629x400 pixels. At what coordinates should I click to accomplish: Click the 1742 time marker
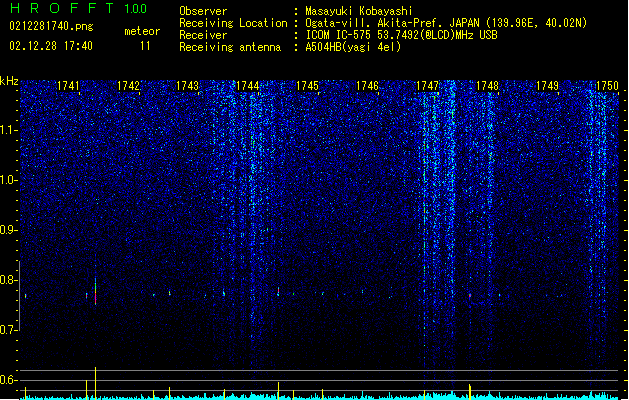128,86
